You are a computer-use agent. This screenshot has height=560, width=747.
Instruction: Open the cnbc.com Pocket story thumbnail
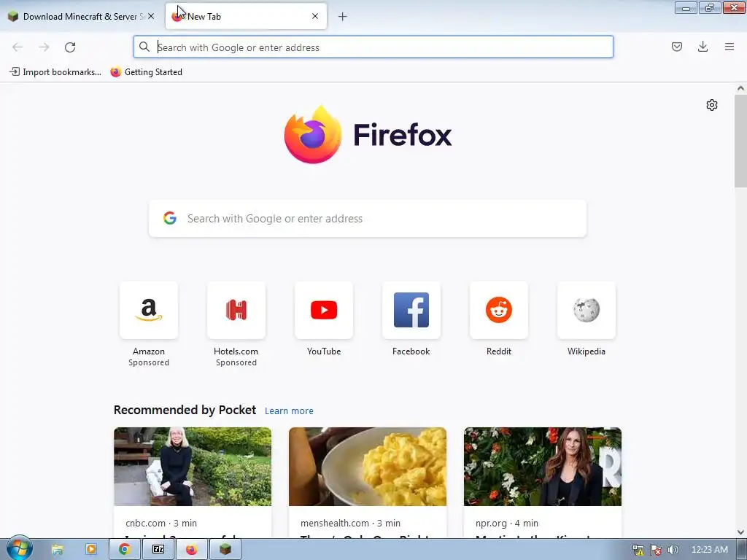coord(193,467)
